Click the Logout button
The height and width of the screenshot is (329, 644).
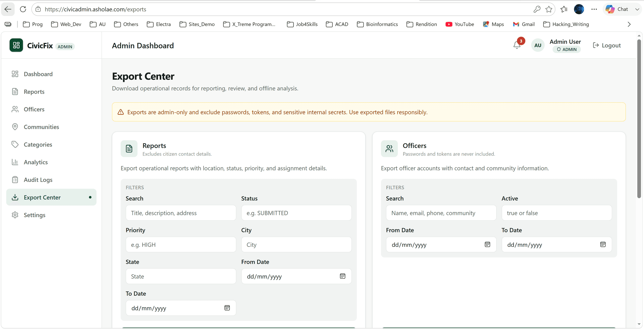coord(607,45)
